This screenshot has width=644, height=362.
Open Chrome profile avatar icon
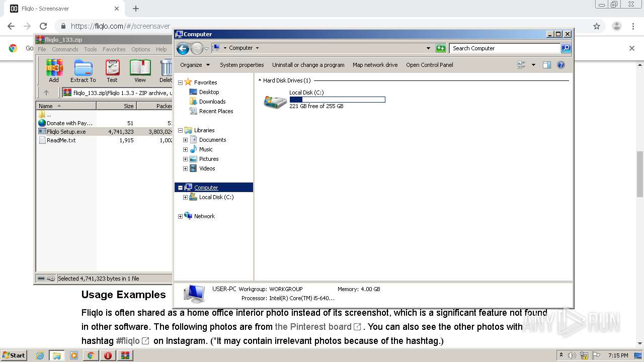[x=616, y=26]
